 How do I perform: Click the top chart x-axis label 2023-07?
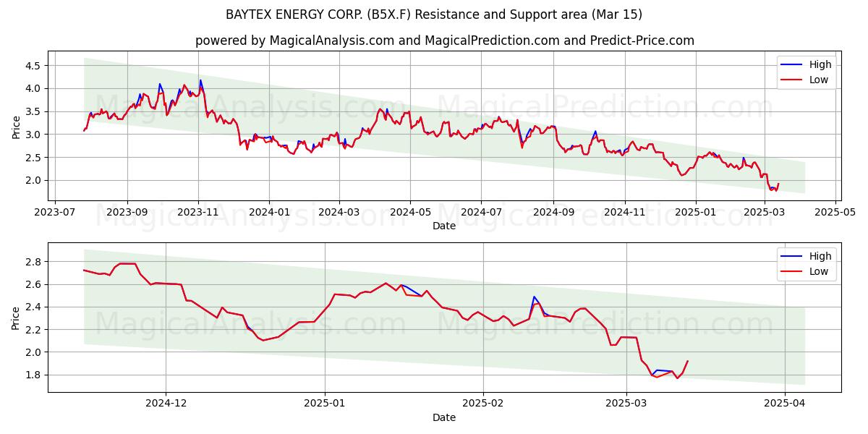[x=56, y=213]
